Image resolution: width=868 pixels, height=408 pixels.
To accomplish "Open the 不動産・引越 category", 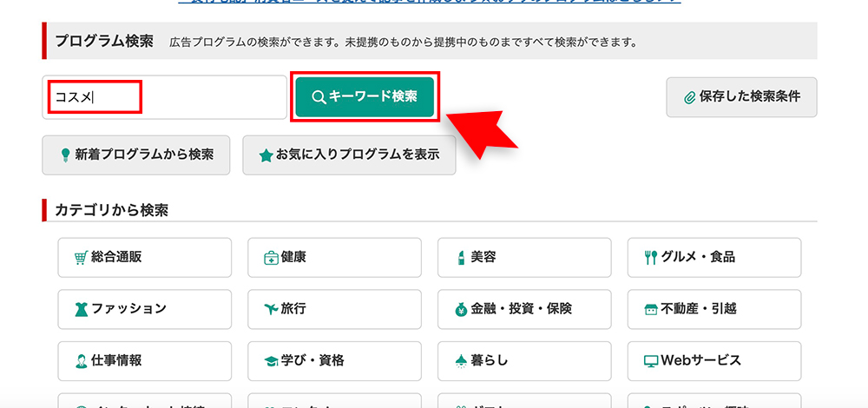I will (714, 309).
